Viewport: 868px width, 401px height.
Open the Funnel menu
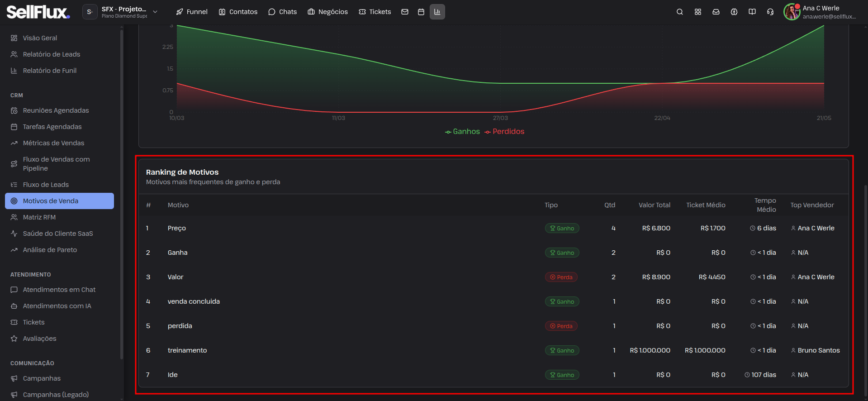pyautogui.click(x=192, y=12)
